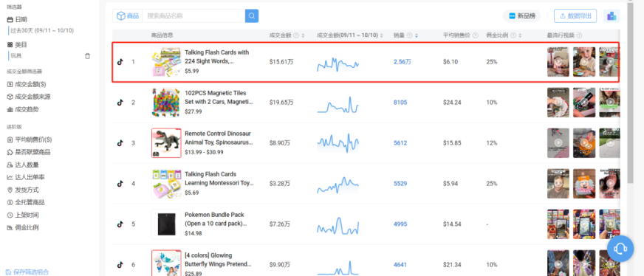Screen dimensions: 644x276
Task: Click TikTok icon on rank 1 row
Action: point(120,62)
